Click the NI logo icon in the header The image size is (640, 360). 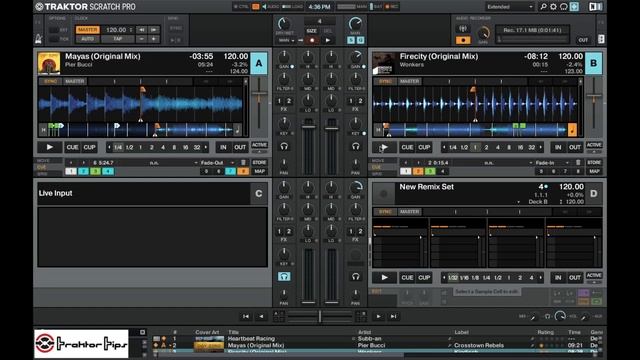595,7
